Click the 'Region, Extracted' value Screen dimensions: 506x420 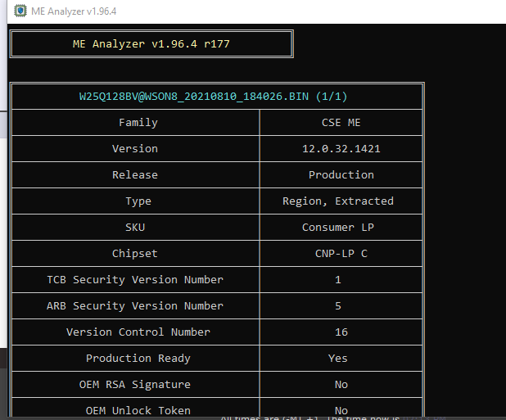click(x=338, y=201)
